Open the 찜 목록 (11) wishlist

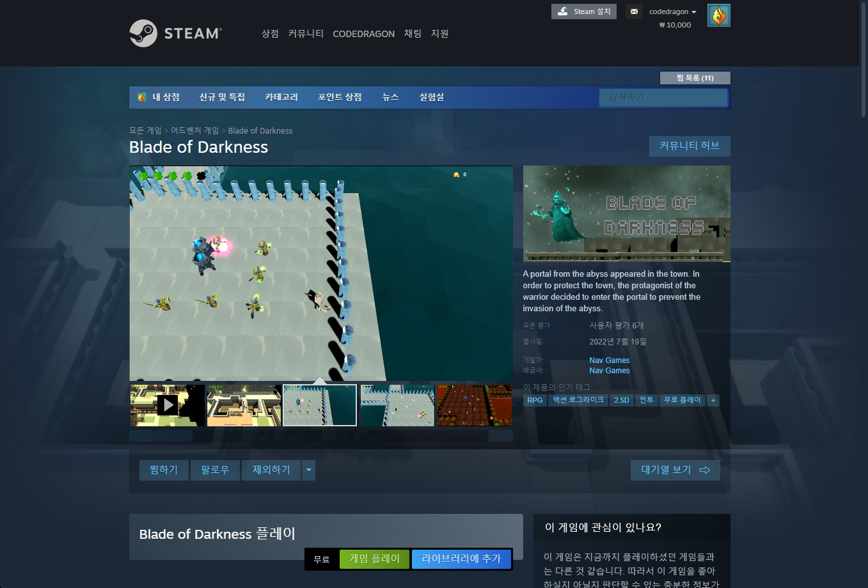695,78
